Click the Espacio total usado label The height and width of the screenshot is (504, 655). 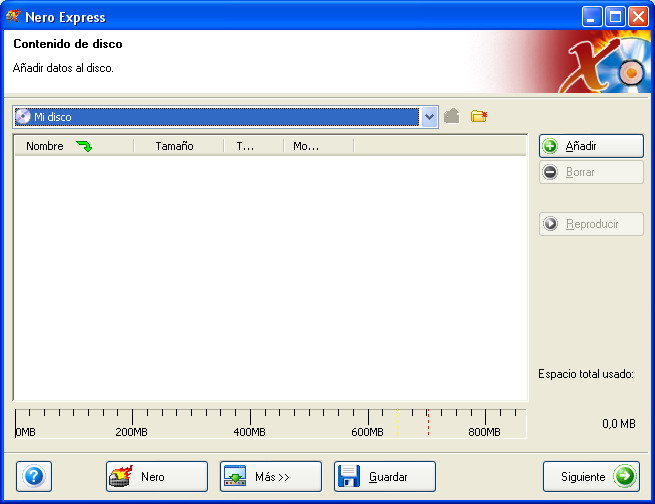(586, 374)
